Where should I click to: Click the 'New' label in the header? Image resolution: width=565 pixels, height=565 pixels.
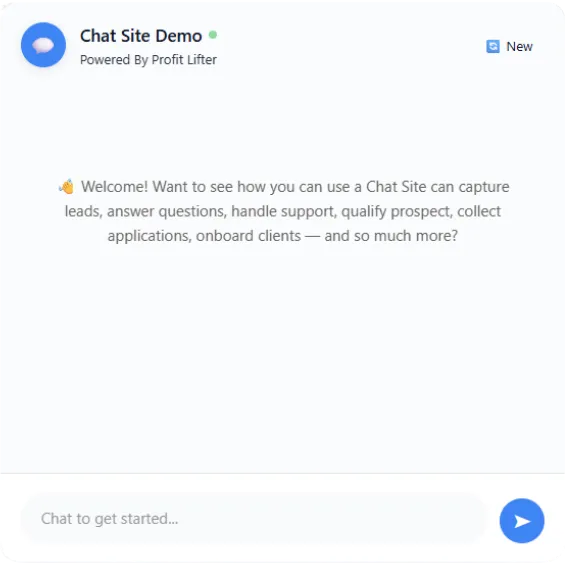coord(519,46)
